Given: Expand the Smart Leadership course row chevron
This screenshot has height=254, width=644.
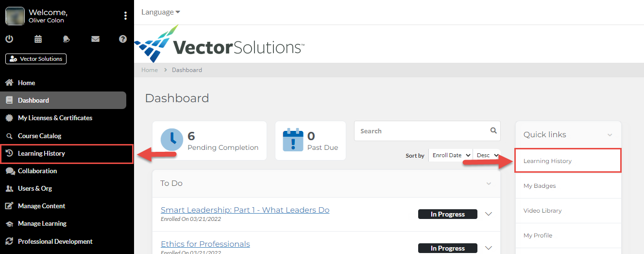Looking at the screenshot, I should (489, 214).
